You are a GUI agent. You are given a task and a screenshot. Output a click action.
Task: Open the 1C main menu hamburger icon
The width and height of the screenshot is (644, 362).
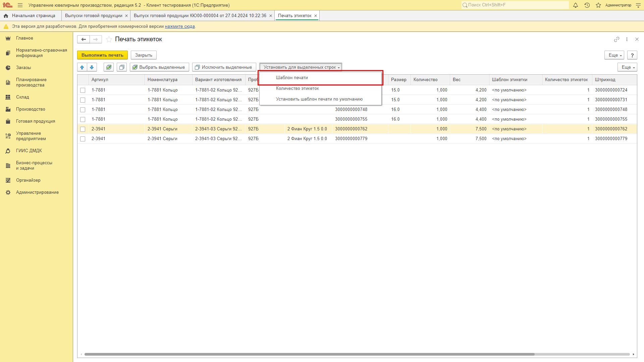(x=20, y=5)
